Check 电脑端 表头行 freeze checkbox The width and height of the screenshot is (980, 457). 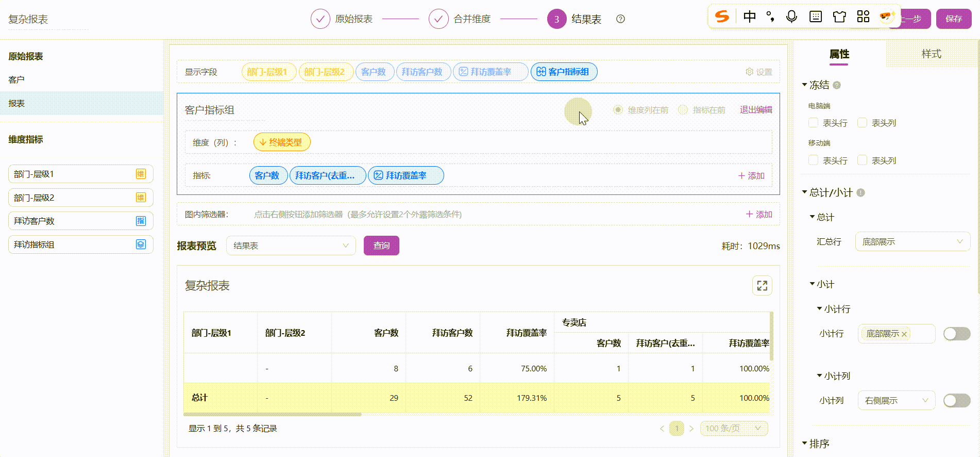click(813, 123)
